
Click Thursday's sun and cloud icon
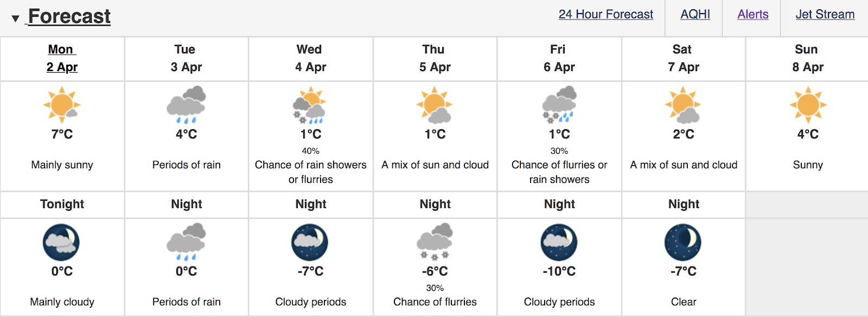435,105
